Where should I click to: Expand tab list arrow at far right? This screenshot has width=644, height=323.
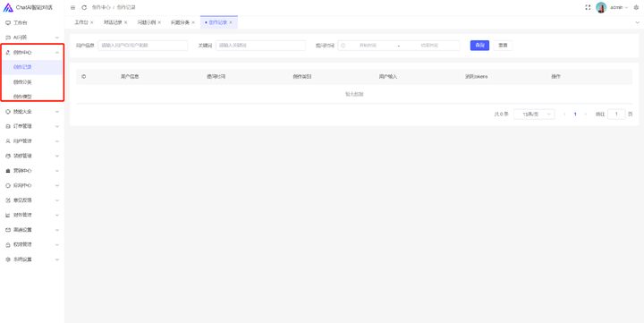point(638,22)
